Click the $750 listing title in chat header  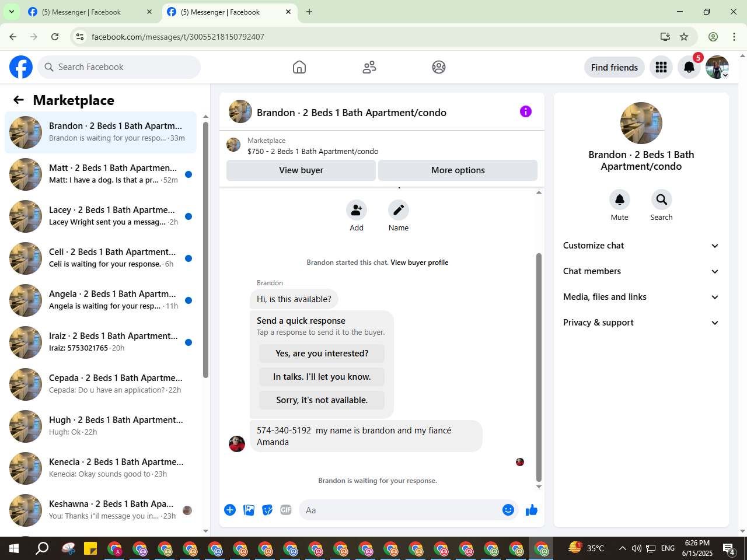pos(313,151)
